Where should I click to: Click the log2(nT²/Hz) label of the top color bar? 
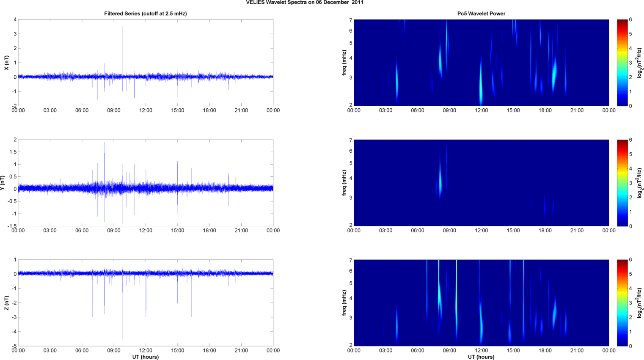[640, 63]
